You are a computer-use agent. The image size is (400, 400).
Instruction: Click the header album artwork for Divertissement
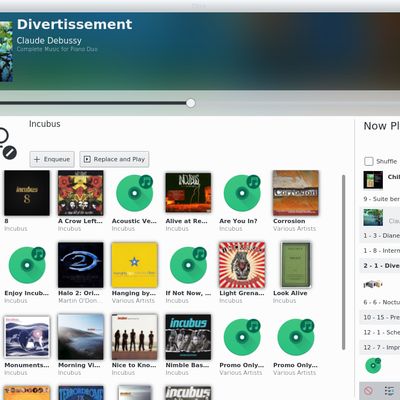[6, 52]
